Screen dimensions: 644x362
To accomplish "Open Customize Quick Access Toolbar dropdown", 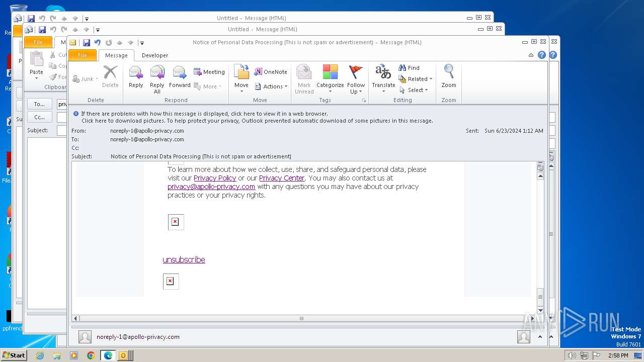I will [x=142, y=43].
